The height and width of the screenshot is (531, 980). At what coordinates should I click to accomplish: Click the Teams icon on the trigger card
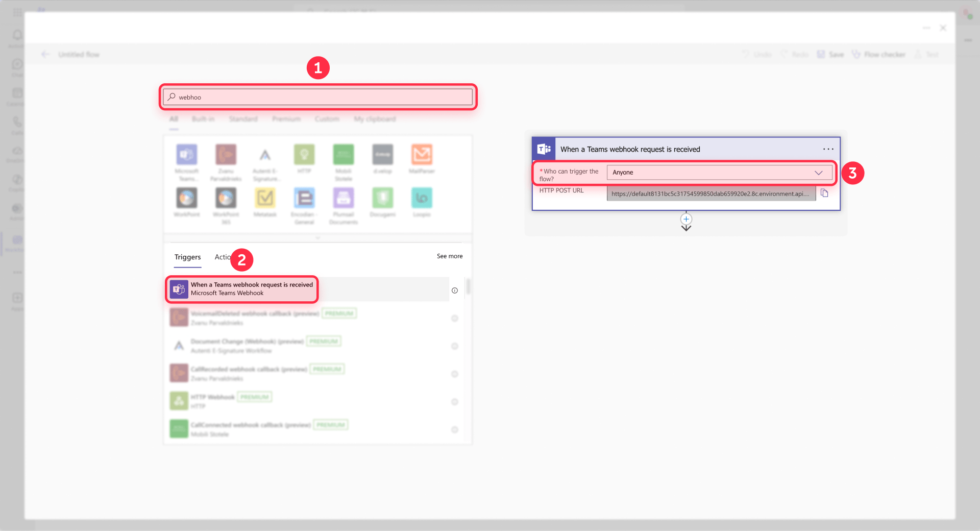click(x=544, y=149)
